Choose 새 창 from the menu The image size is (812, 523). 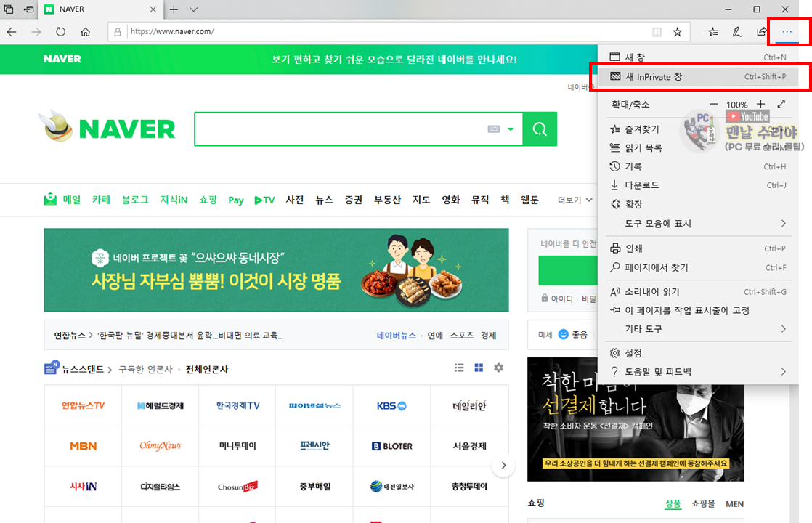pyautogui.click(x=698, y=57)
